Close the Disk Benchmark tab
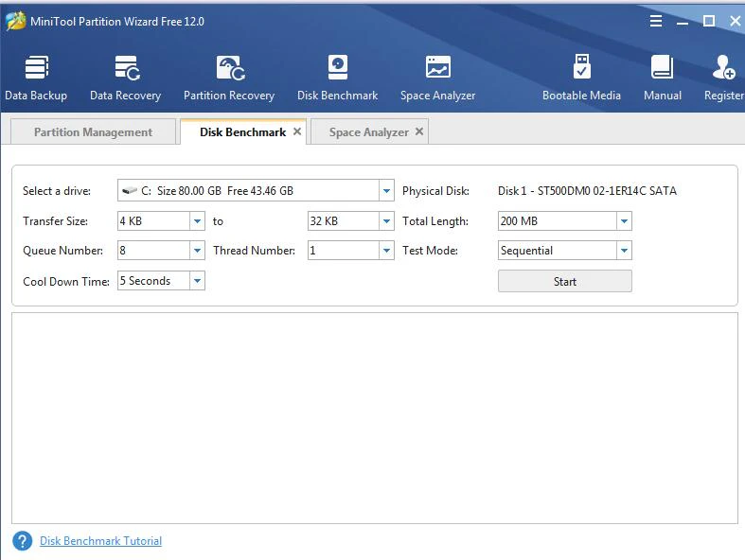Image resolution: width=745 pixels, height=560 pixels. (x=297, y=131)
